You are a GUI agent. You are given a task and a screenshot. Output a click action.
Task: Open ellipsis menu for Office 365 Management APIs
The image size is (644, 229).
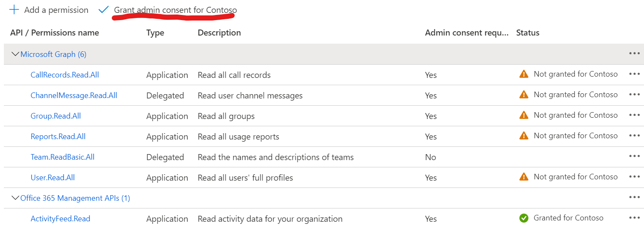[634, 197]
